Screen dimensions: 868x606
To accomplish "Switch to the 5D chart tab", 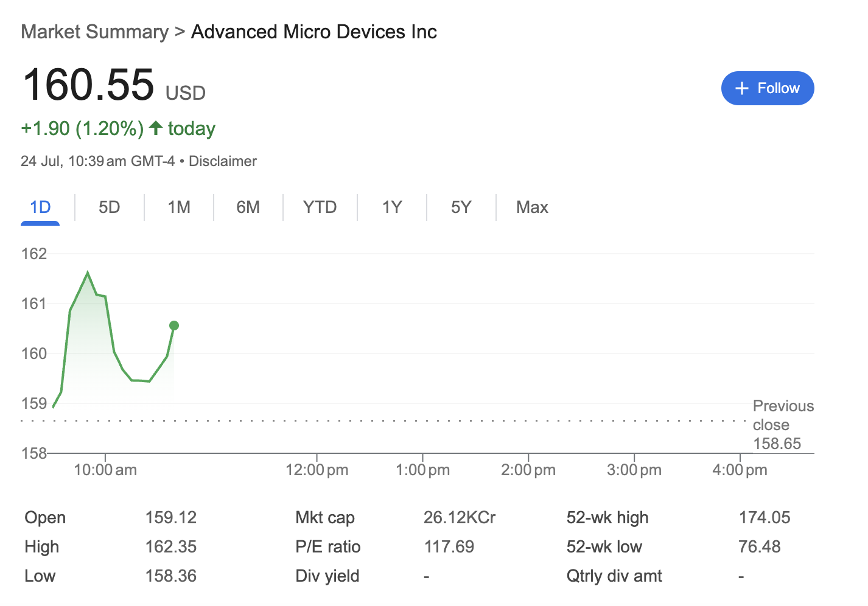I will click(x=110, y=207).
